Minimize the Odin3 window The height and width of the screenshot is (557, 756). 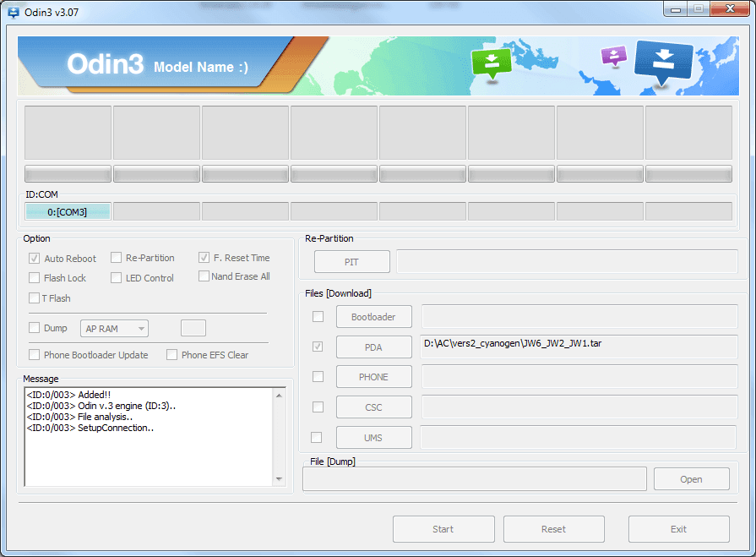pyautogui.click(x=676, y=9)
